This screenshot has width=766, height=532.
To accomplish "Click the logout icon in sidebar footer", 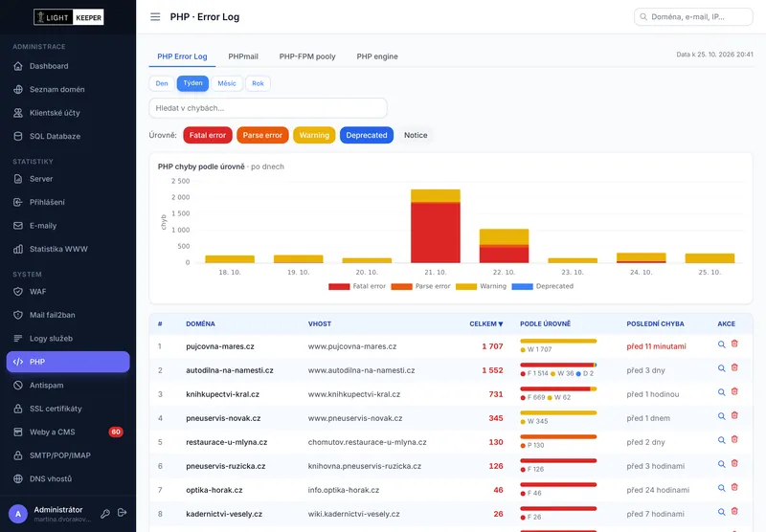I will pos(123,513).
